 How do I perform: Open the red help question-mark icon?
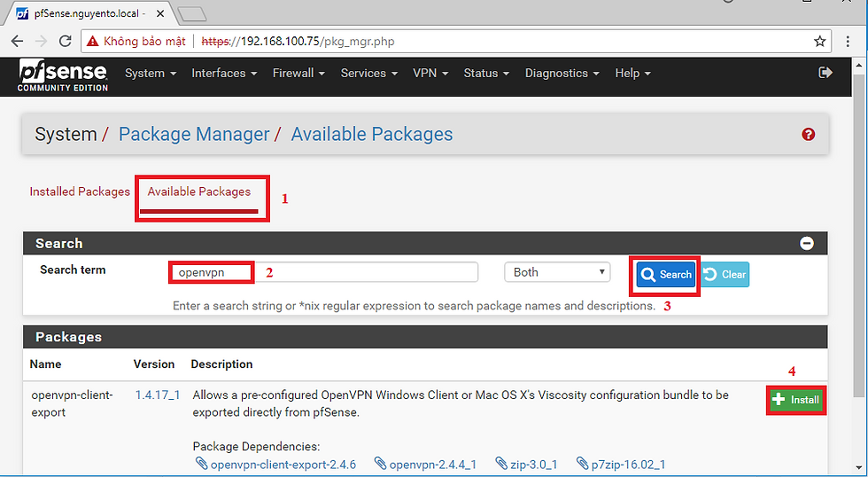point(808,134)
